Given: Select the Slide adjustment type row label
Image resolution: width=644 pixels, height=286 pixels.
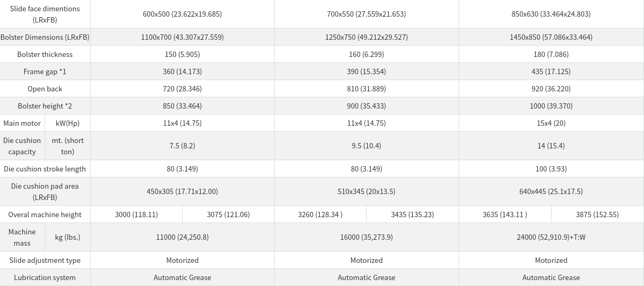Looking at the screenshot, I should tap(45, 260).
